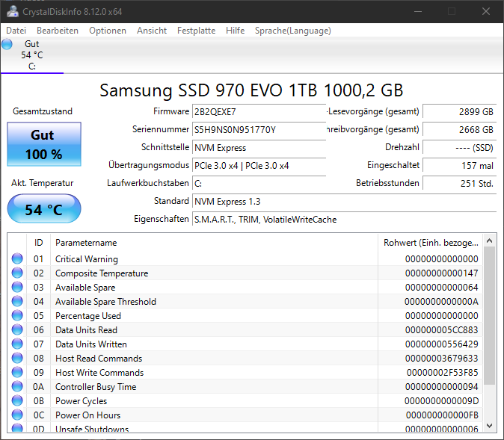Click status orb of Power Cycles row

(17, 400)
